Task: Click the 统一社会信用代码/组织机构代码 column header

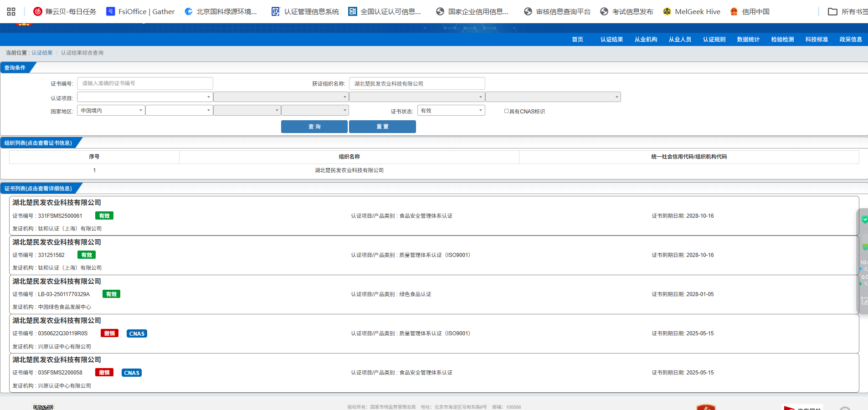Action: pyautogui.click(x=689, y=157)
